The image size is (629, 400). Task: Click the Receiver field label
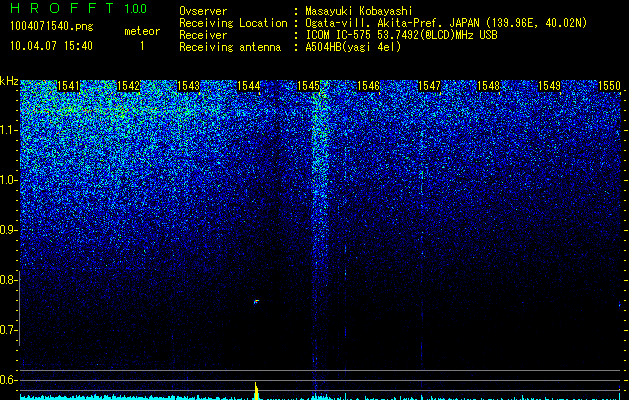click(203, 35)
